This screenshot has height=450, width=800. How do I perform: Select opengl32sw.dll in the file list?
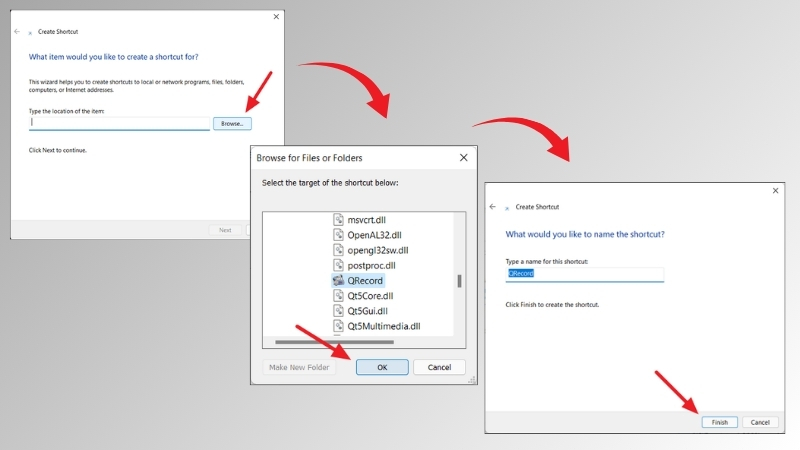point(378,250)
